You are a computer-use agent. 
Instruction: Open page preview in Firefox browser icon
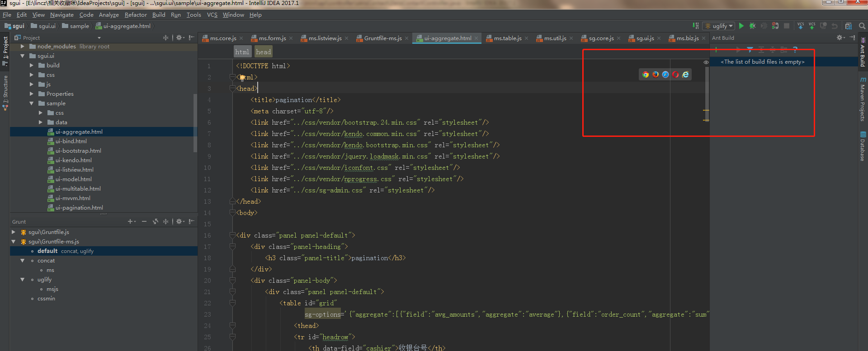pyautogui.click(x=656, y=75)
